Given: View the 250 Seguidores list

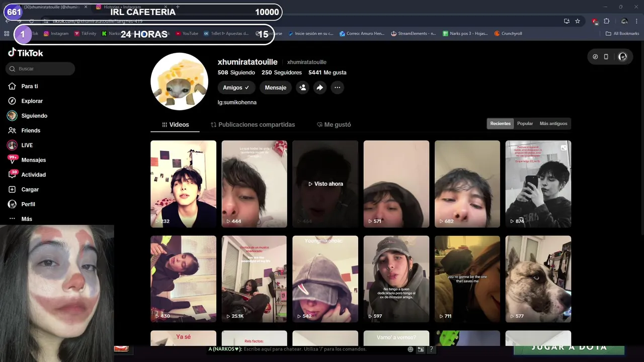Looking at the screenshot, I should [282, 72].
